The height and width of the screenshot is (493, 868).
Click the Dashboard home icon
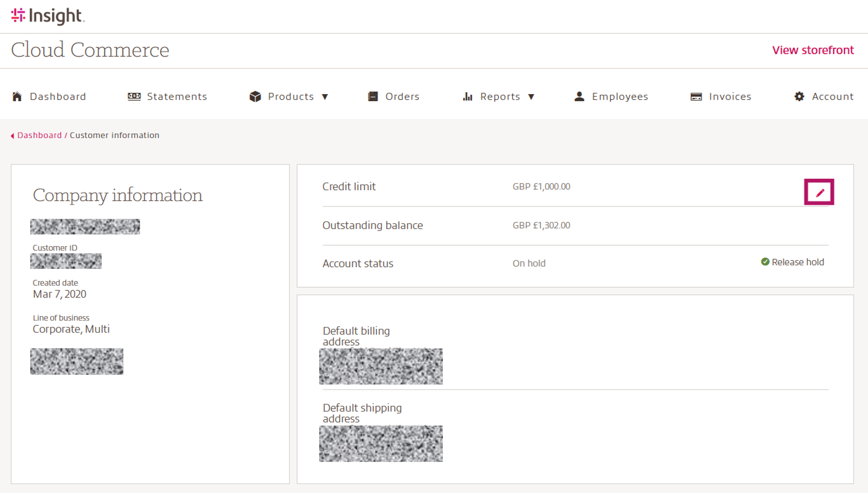click(x=17, y=97)
